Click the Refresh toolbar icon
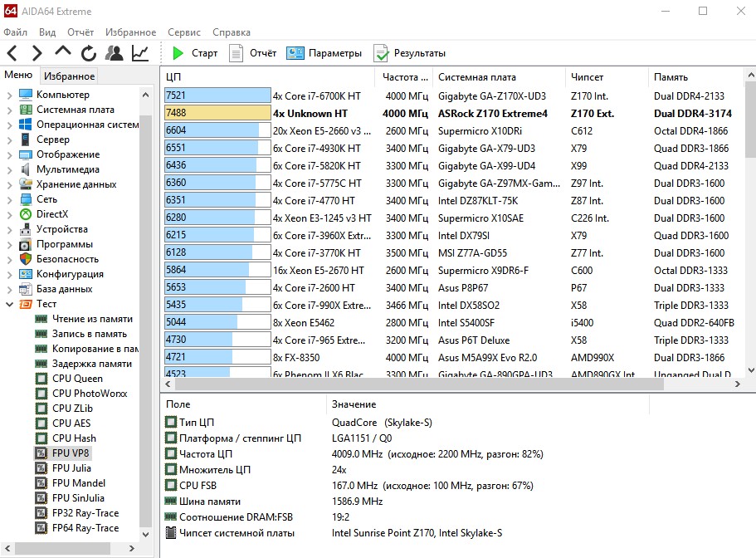Viewport: 756px width, 558px height. (x=88, y=53)
